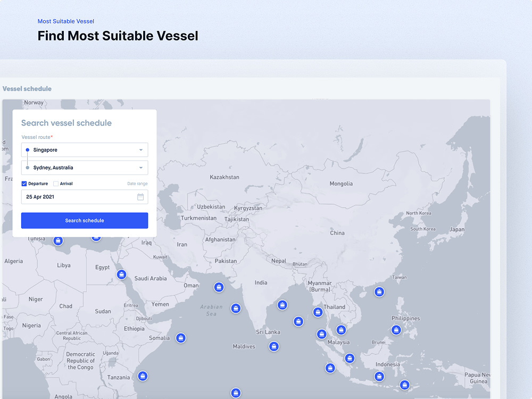
Task: Select vessel marker near Oman
Action: click(219, 287)
